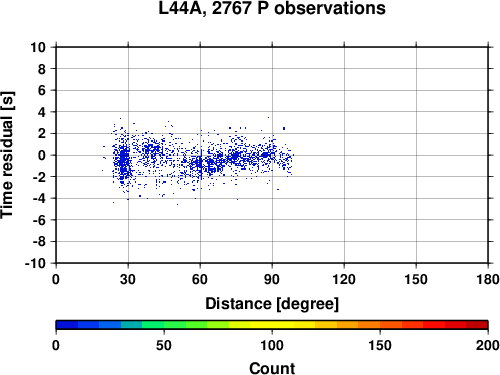Screen dimensions: 500x375
Task: Click the x-axis tick label 180
Action: (x=488, y=279)
